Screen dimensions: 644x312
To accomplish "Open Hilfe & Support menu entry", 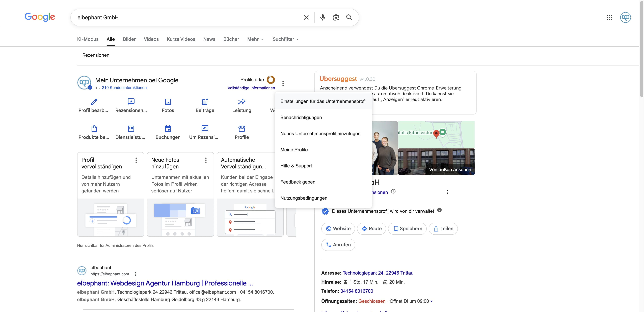I will point(323,166).
